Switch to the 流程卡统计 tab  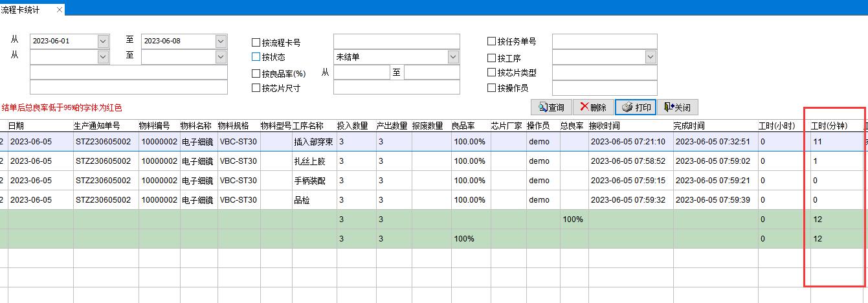click(23, 10)
